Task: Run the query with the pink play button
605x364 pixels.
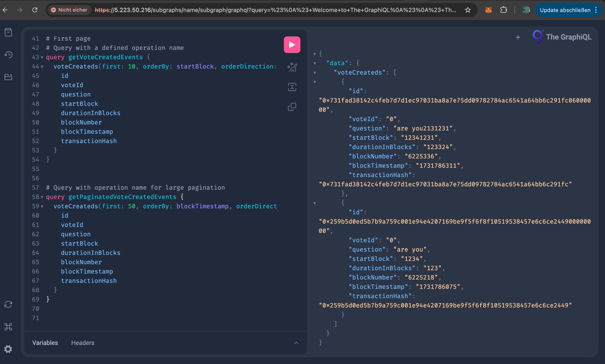Action: pos(292,45)
